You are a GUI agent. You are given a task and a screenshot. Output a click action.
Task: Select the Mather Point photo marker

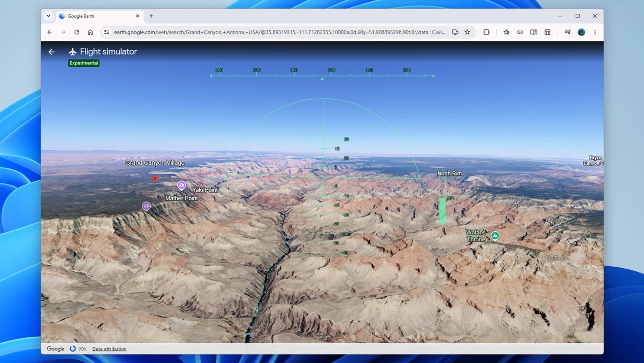tap(146, 206)
